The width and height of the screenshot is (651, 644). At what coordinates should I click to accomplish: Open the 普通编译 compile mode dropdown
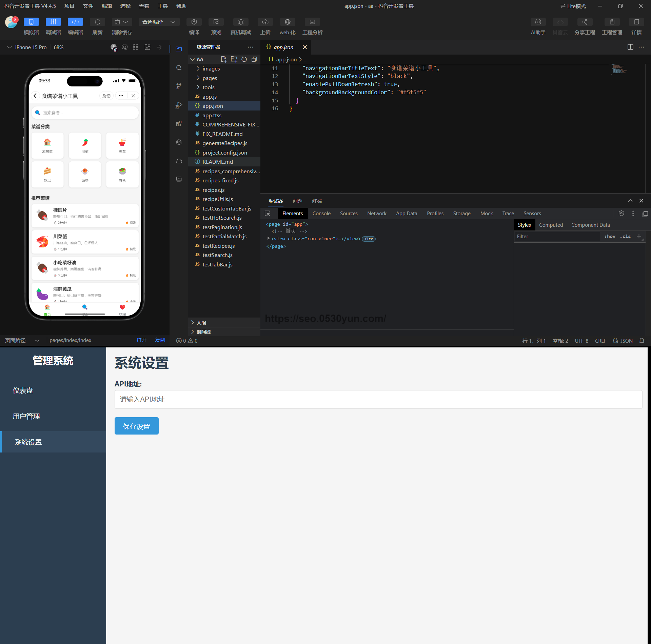pyautogui.click(x=159, y=22)
